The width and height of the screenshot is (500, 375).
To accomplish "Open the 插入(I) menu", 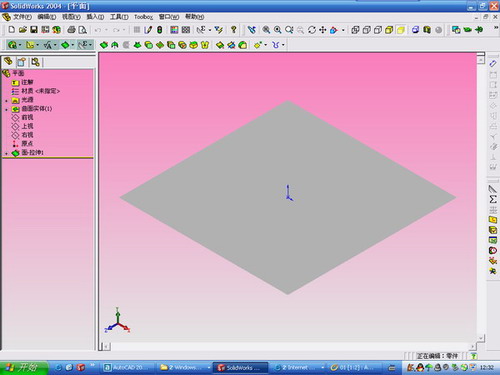I will (x=95, y=17).
